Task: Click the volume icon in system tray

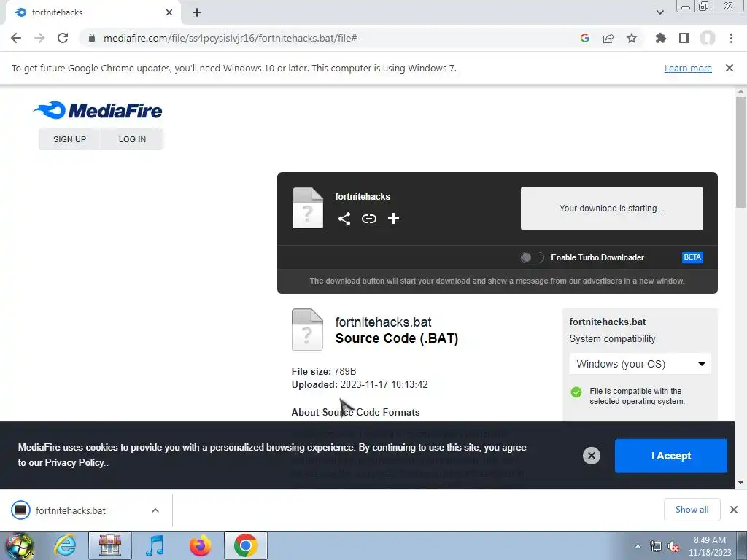Action: click(673, 547)
